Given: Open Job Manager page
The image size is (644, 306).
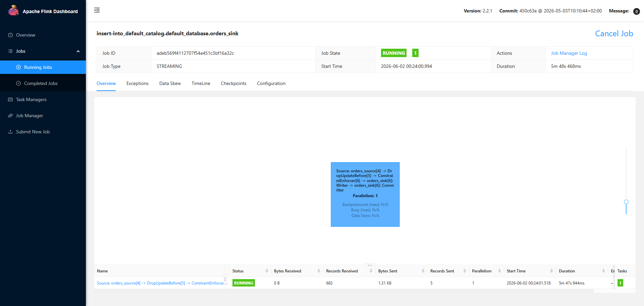Looking at the screenshot, I should pyautogui.click(x=43, y=116).
